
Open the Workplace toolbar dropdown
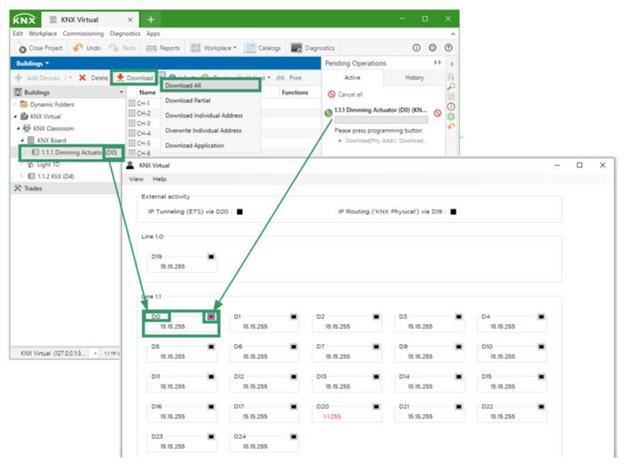214,47
